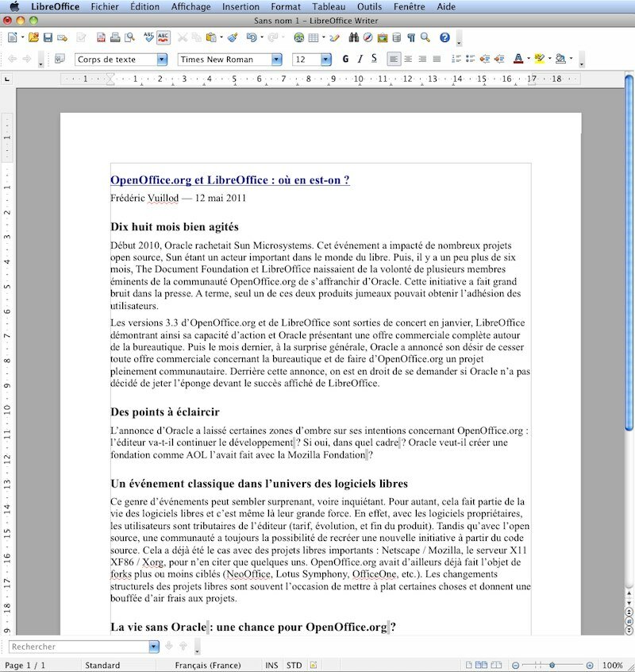
Task: Toggle underline (S) formatting
Action: (x=374, y=59)
